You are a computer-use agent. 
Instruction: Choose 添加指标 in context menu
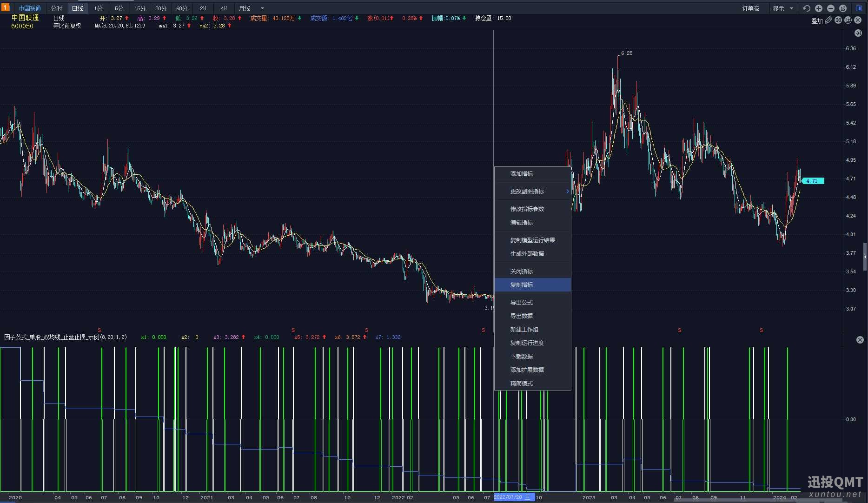[x=533, y=174]
